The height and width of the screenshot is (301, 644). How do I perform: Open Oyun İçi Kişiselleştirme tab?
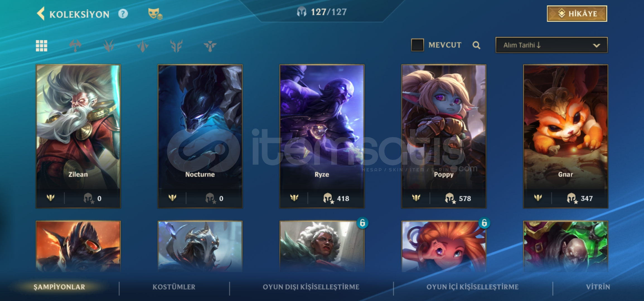pyautogui.click(x=473, y=287)
